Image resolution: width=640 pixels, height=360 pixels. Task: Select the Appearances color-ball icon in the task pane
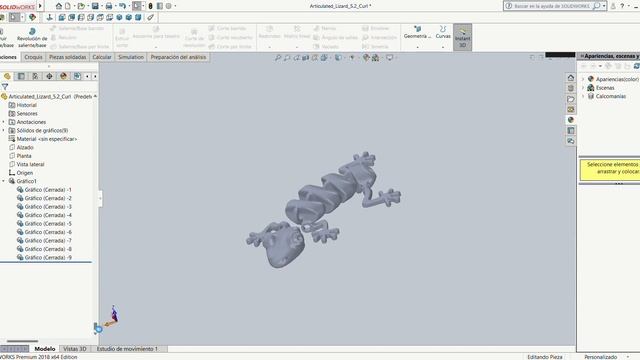tap(571, 120)
